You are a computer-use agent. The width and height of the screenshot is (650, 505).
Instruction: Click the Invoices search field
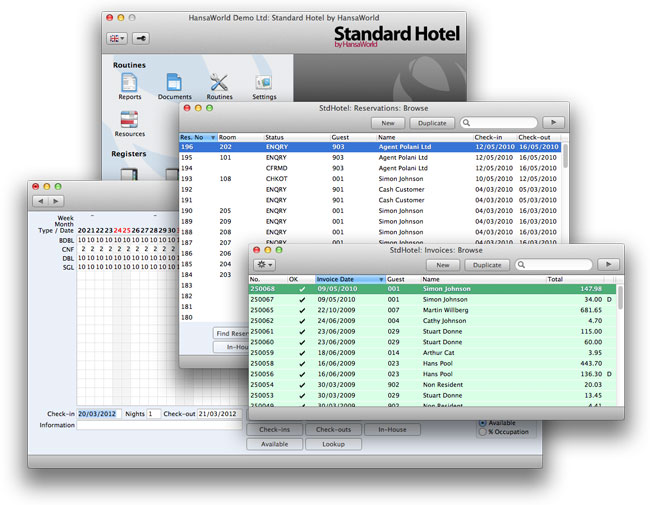(554, 265)
